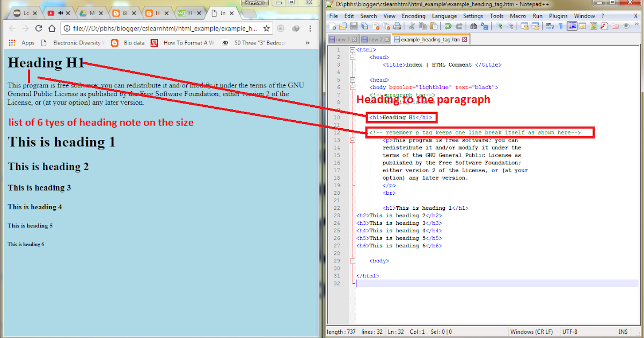Collapse the paragraph fold marker on line 13

click(x=352, y=140)
